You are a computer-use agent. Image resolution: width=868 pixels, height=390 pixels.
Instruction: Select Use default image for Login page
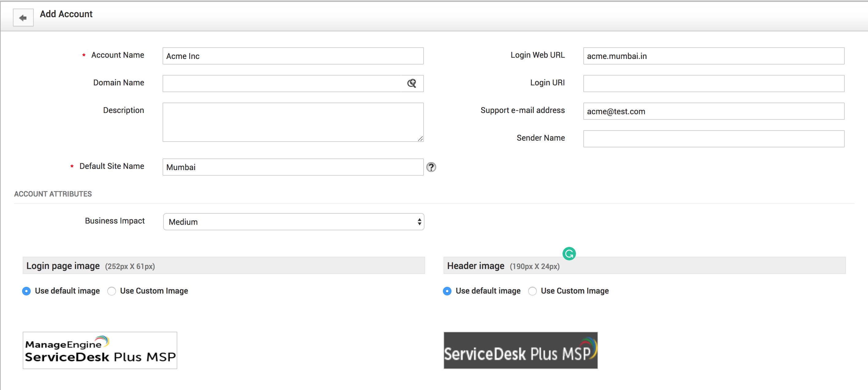(26, 291)
